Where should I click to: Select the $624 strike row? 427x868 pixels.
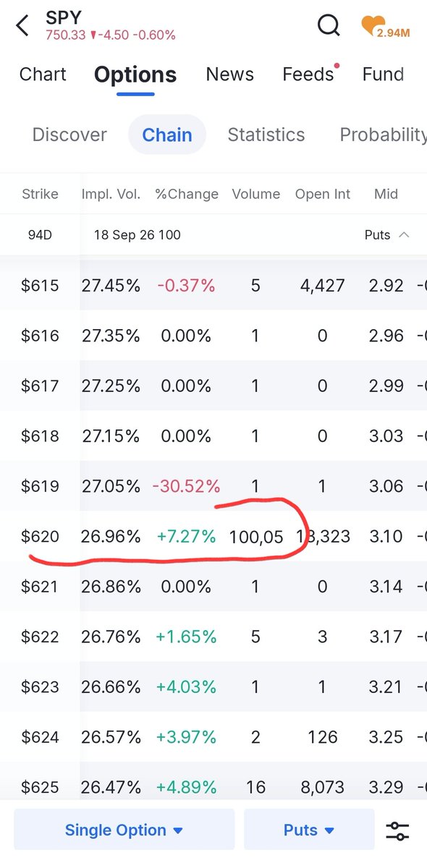click(x=213, y=737)
